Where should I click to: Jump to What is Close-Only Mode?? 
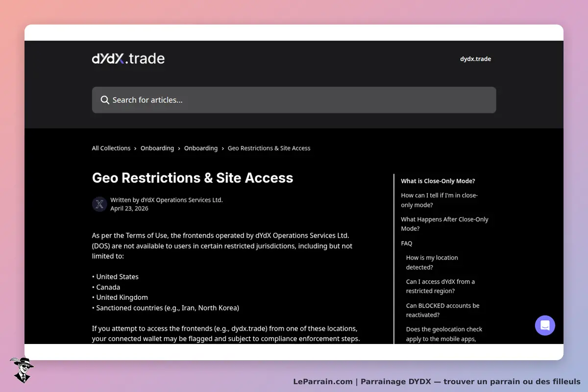438,181
